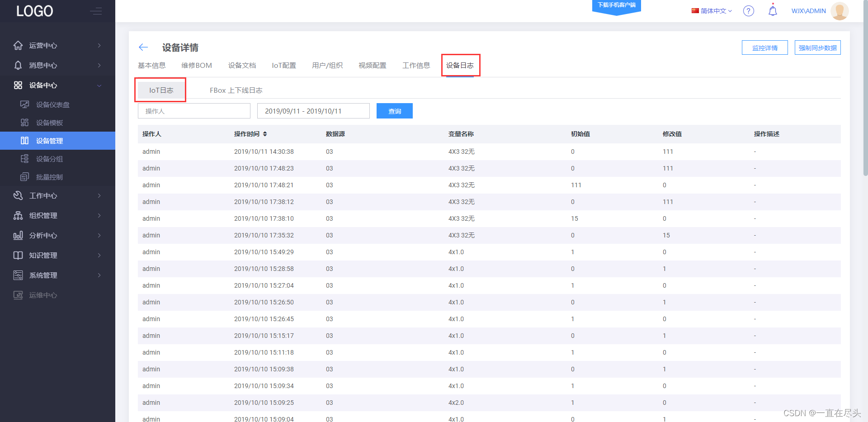Click the 工作中心 icon
868x422 pixels.
(18, 195)
